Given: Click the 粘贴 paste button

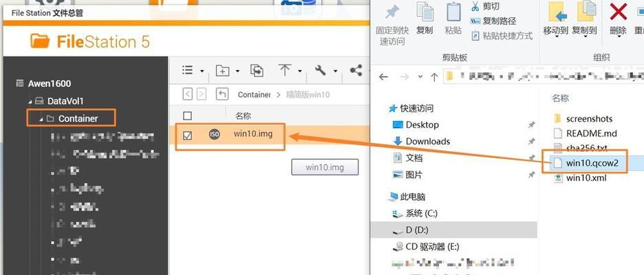Looking at the screenshot, I should click(x=453, y=19).
